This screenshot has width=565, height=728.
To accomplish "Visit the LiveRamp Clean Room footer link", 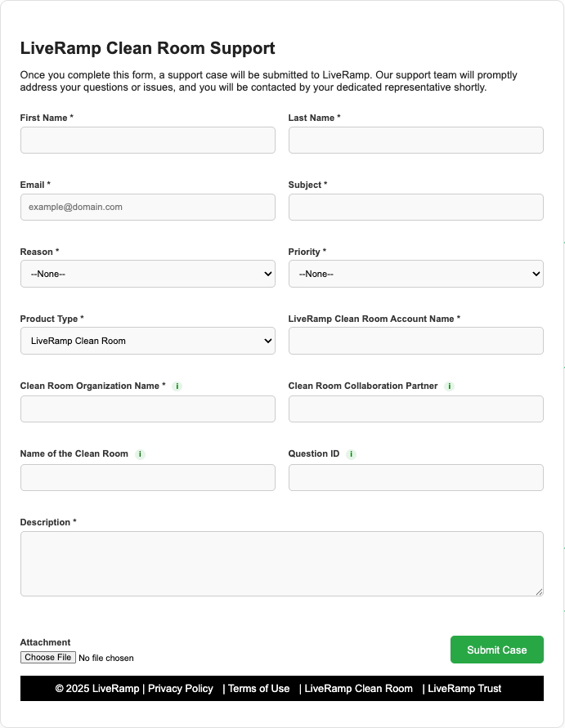I will (x=358, y=689).
